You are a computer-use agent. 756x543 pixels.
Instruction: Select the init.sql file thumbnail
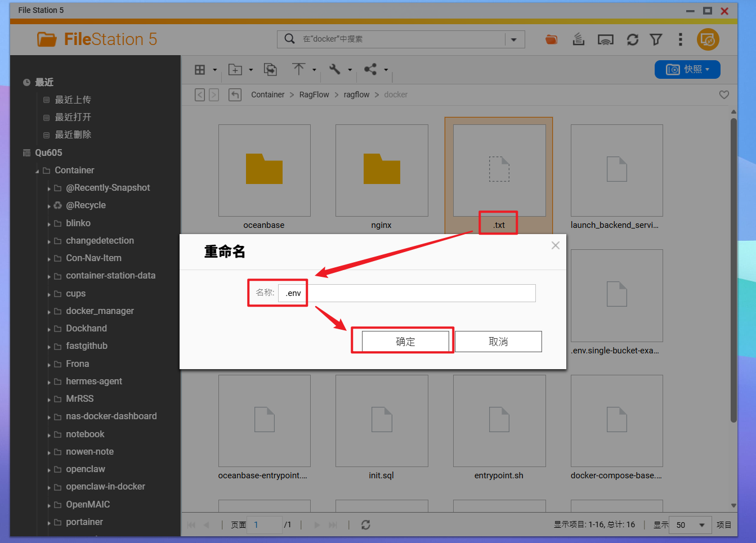[382, 421]
